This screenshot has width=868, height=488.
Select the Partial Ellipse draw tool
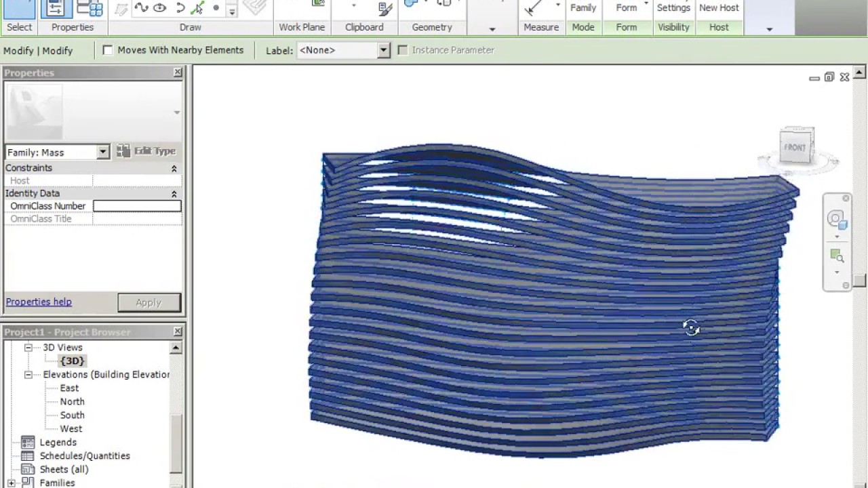[x=179, y=8]
